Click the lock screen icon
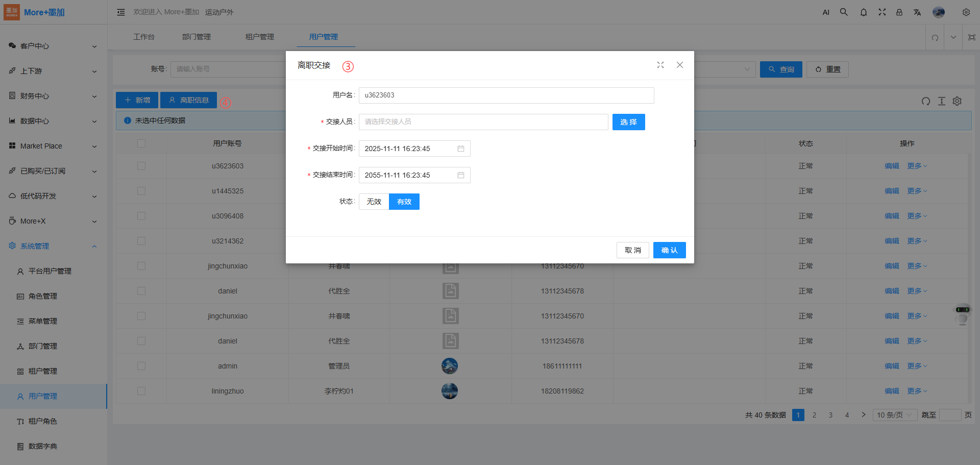 pyautogui.click(x=899, y=12)
